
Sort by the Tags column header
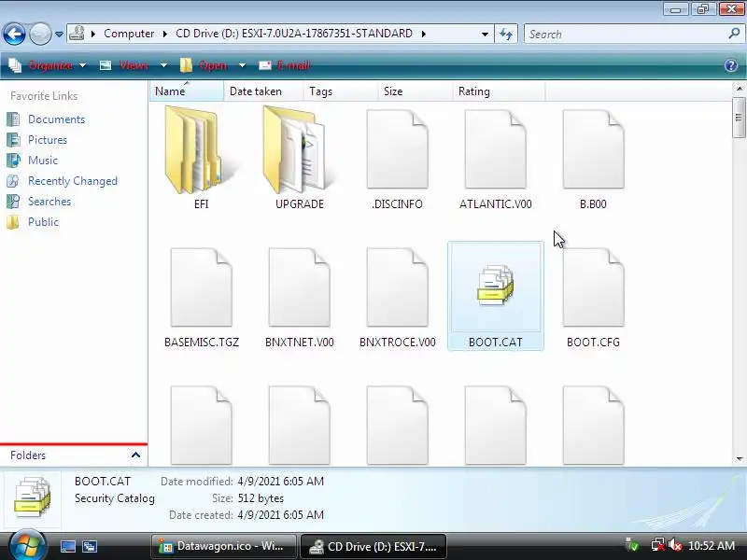pos(340,91)
